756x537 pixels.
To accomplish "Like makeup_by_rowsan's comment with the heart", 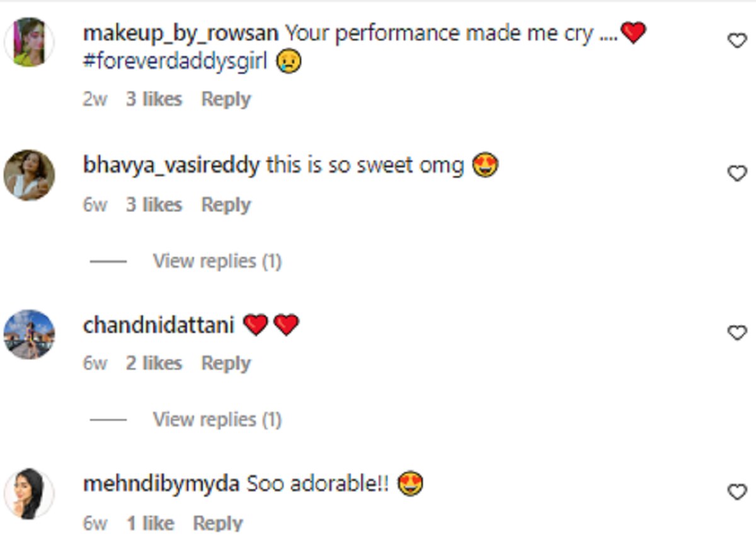I will pyautogui.click(x=736, y=42).
